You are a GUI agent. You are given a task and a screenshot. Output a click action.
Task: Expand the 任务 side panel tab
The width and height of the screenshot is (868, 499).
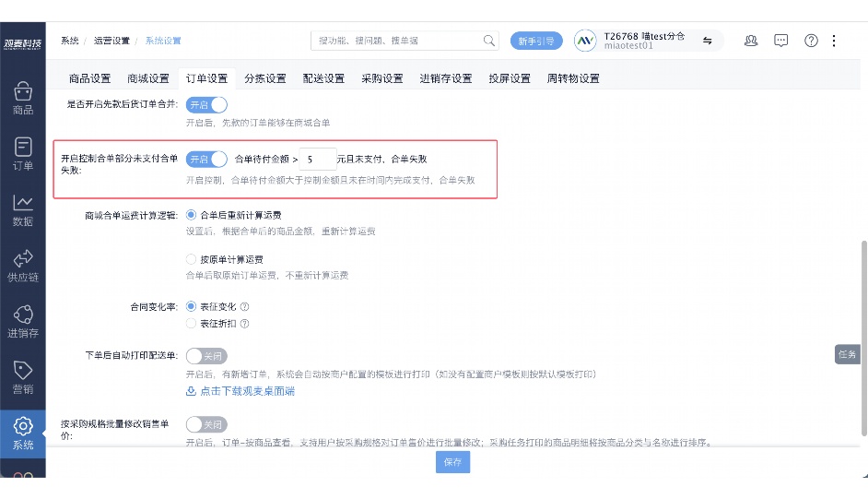(848, 354)
